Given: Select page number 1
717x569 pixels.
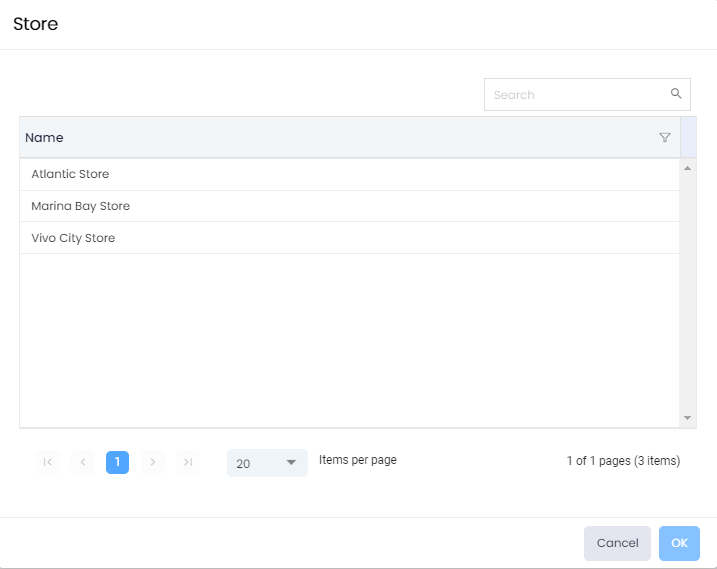Looking at the screenshot, I should tap(117, 462).
